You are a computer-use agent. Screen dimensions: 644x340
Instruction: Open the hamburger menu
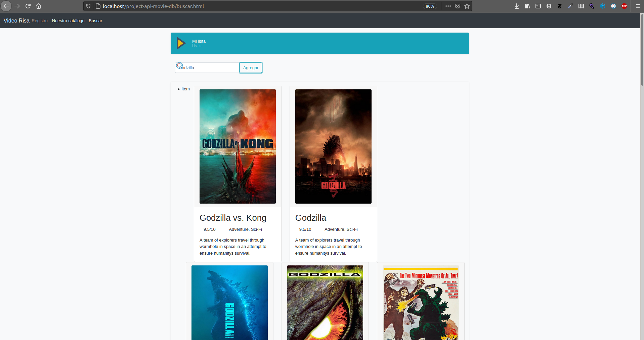coord(638,6)
